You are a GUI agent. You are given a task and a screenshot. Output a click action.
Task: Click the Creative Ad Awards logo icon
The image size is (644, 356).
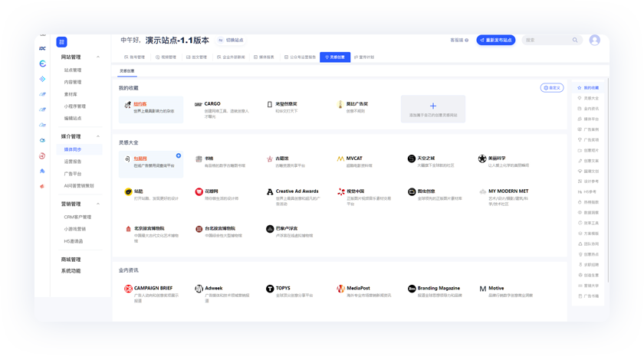[270, 192]
